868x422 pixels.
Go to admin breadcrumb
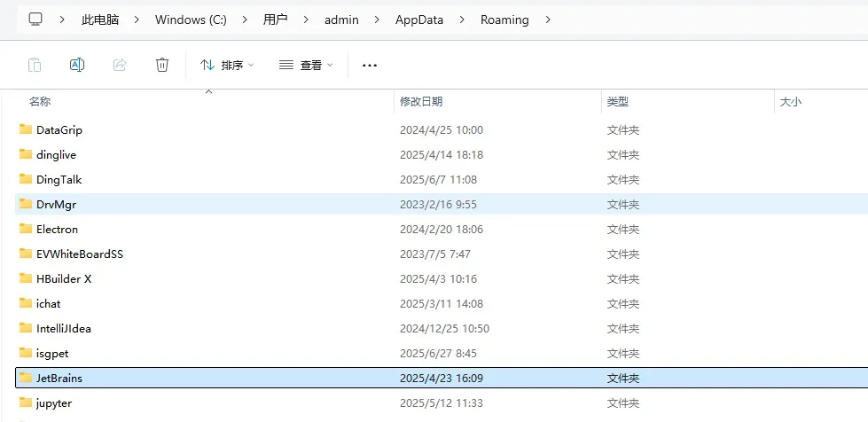tap(341, 20)
